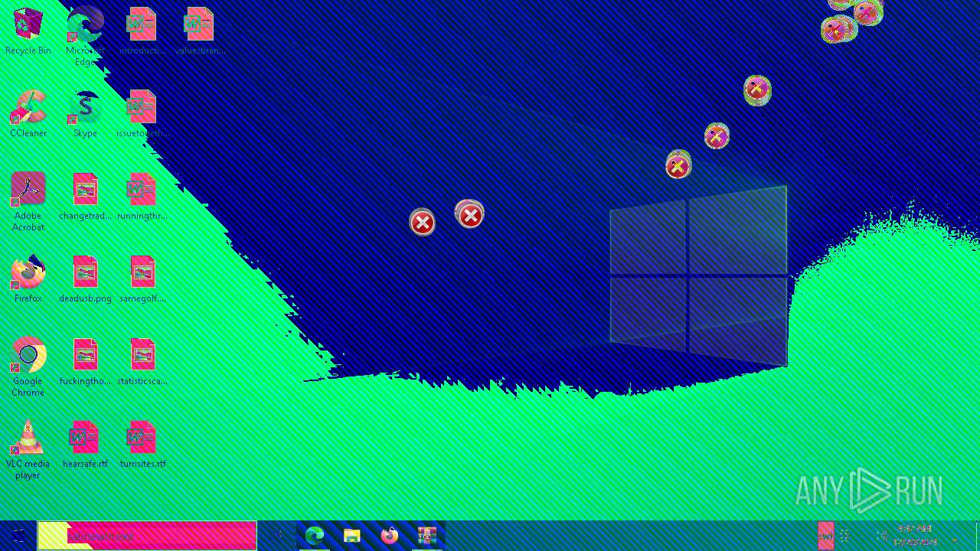The height and width of the screenshot is (551, 980).
Task: Open Task View on the taskbar
Action: pos(276,536)
